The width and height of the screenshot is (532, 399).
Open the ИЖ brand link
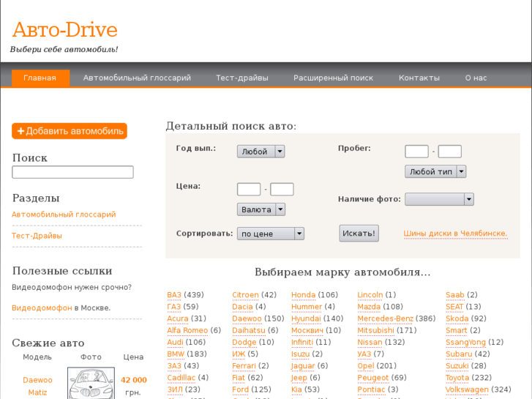239,354
